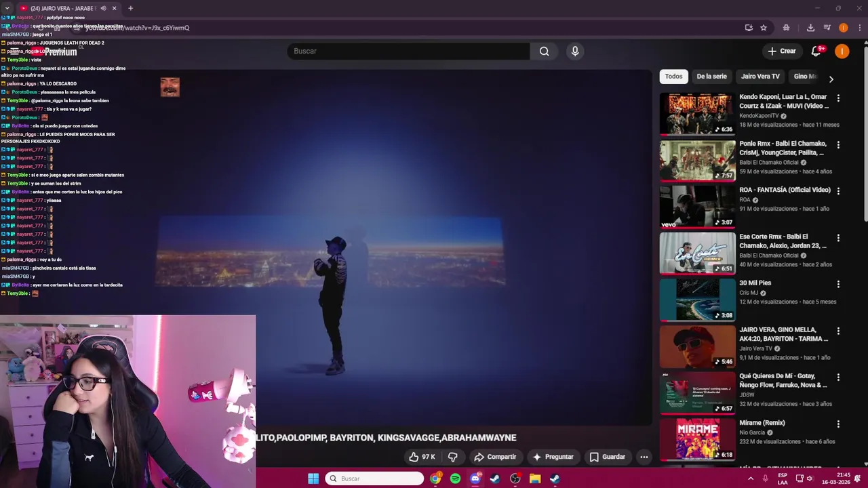Screen dimensions: 868x488
Task: Click the Windows taskbar Buscar search box
Action: pyautogui.click(x=374, y=479)
